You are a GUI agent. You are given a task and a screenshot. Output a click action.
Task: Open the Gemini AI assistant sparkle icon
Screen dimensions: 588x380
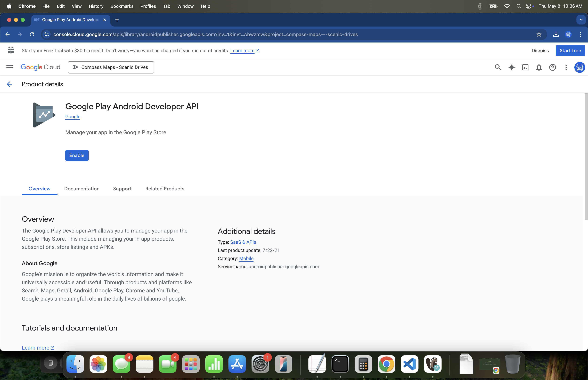(511, 67)
